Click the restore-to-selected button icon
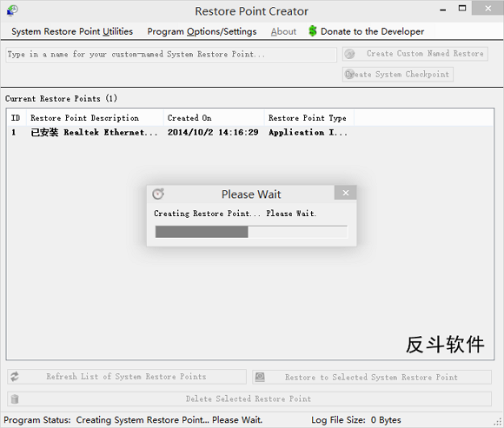504x428 pixels. [260, 377]
